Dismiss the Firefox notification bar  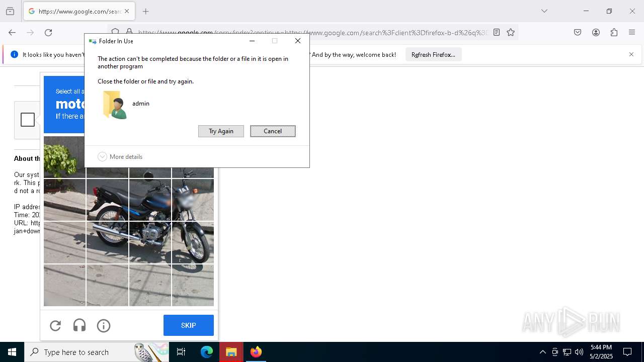(x=631, y=54)
